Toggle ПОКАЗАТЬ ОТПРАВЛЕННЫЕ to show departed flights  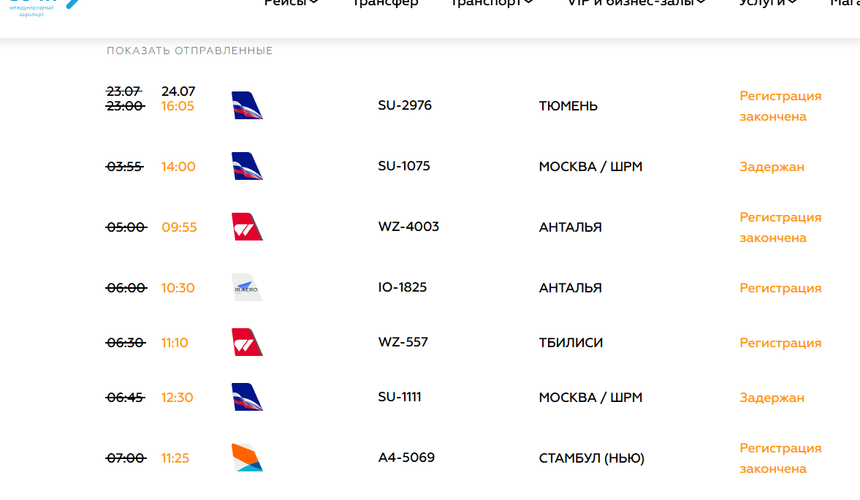tap(189, 50)
